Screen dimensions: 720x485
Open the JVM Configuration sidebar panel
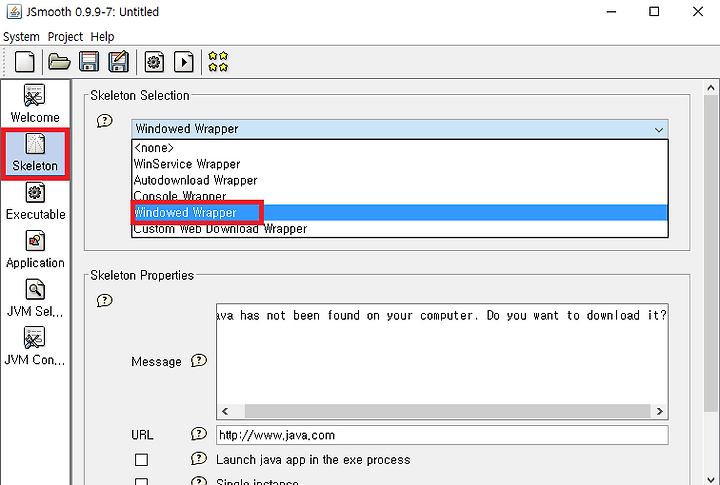tap(35, 347)
